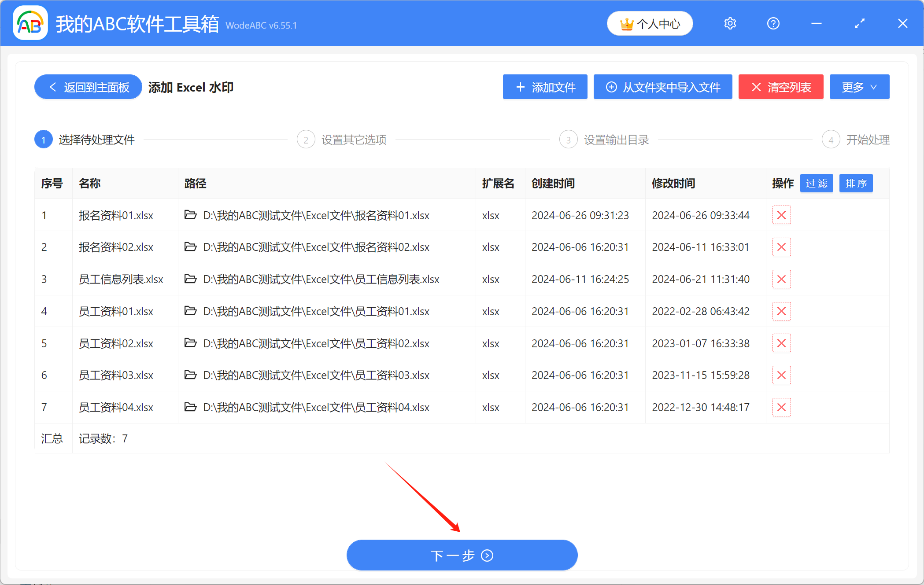This screenshot has width=924, height=585.
Task: Click the crown icon in 个人中心
Action: tap(627, 23)
